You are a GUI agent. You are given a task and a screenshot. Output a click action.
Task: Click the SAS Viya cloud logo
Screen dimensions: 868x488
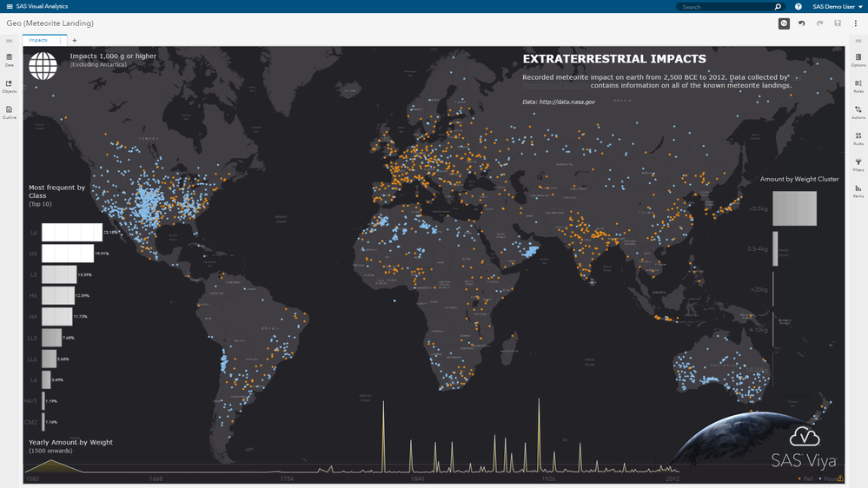tap(805, 437)
